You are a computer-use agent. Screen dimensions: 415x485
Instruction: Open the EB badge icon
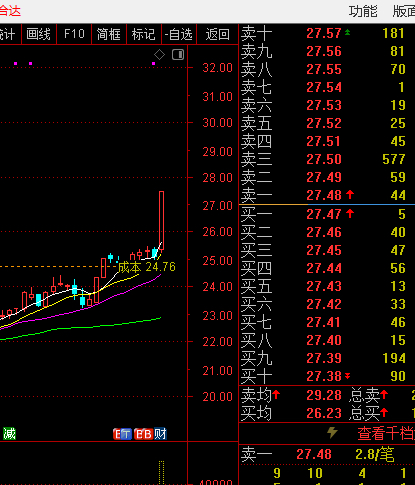pyautogui.click(x=143, y=434)
